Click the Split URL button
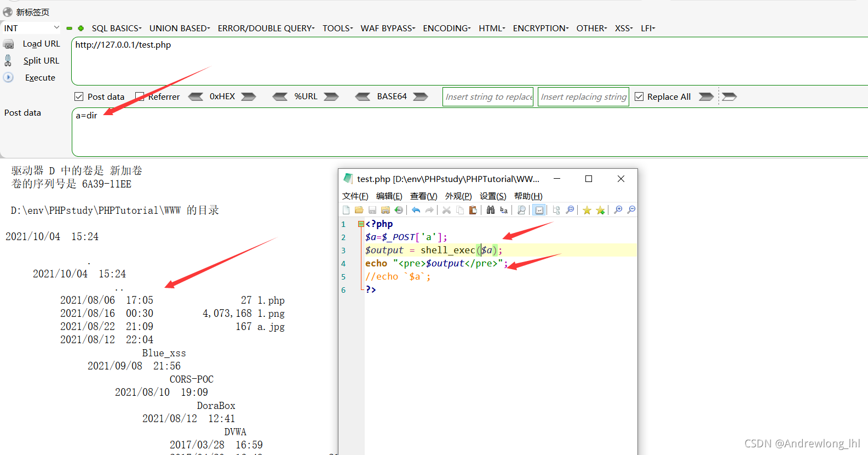 click(41, 60)
